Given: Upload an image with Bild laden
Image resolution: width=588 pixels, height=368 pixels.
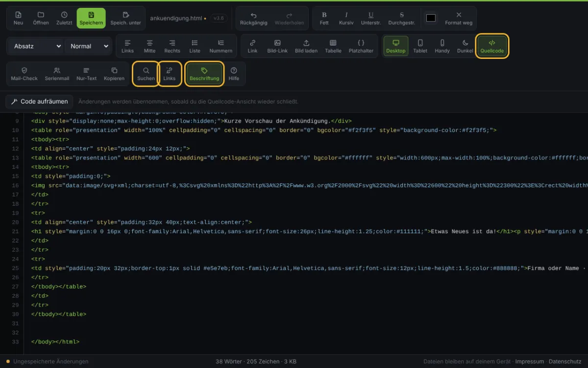Looking at the screenshot, I should pos(306,46).
